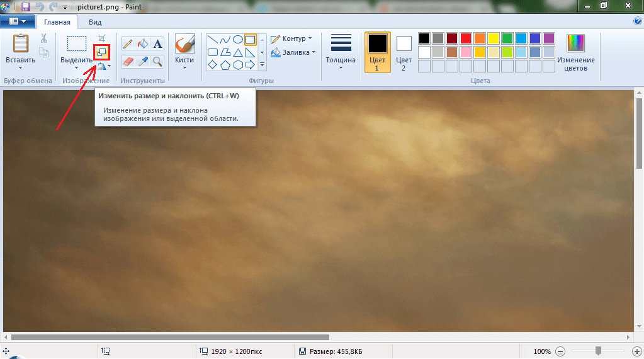Image resolution: width=644 pixels, height=359 pixels.
Task: Choose the Right triangle shape
Action: 251,52
